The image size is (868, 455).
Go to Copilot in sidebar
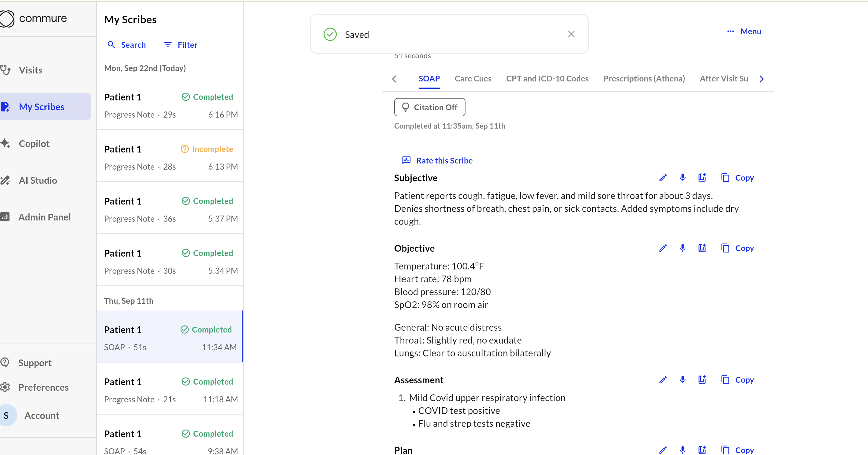(34, 144)
